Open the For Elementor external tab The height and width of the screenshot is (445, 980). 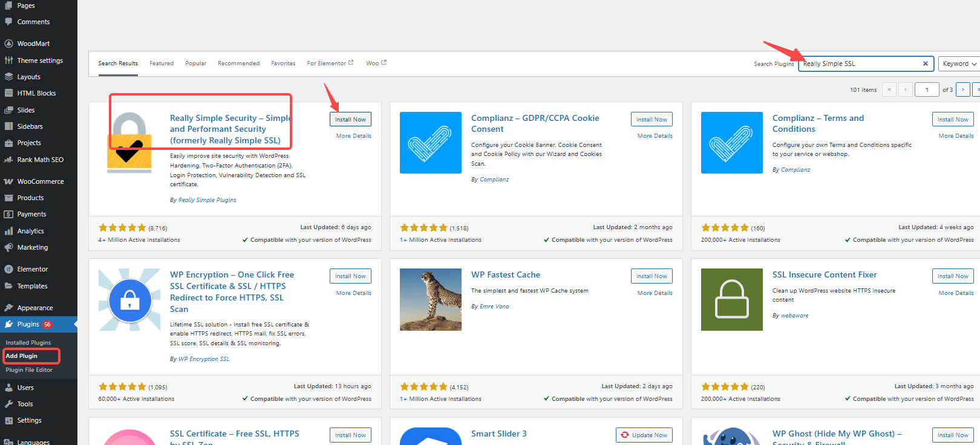(330, 63)
